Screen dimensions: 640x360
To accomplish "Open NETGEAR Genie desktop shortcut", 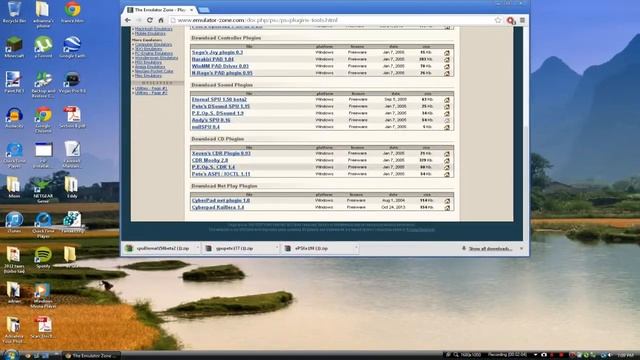I will click(x=43, y=190).
